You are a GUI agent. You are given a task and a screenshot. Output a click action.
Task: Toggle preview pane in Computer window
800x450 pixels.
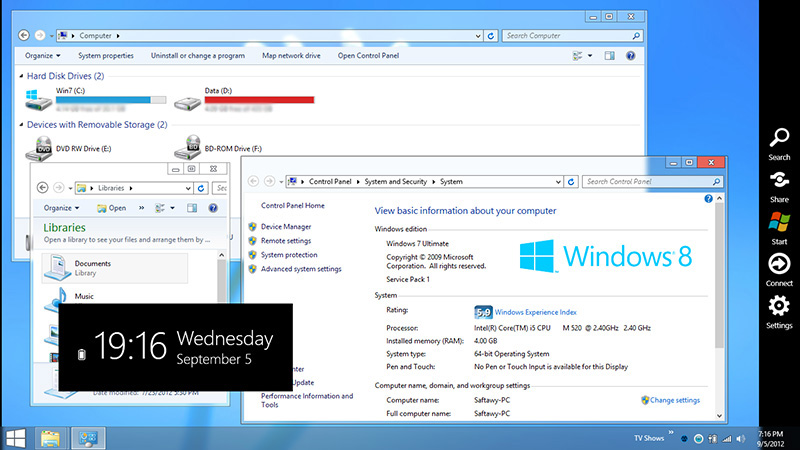(x=610, y=56)
